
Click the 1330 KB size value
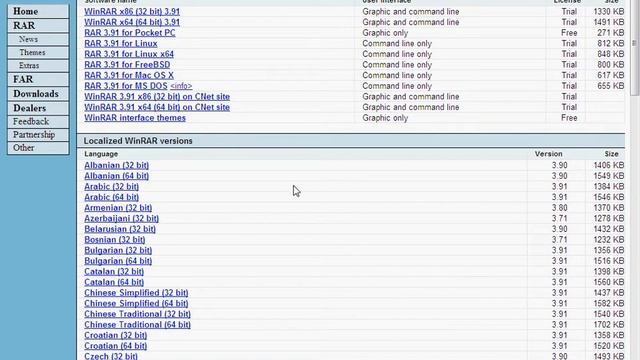point(609,12)
